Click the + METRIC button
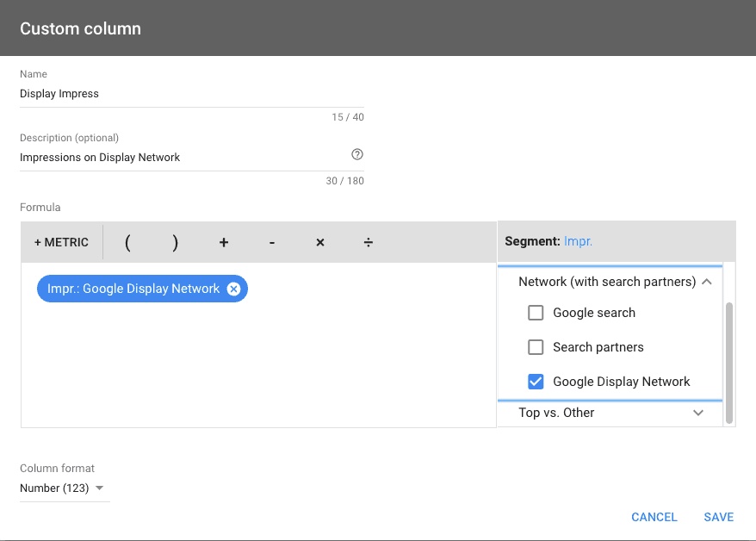 [61, 242]
